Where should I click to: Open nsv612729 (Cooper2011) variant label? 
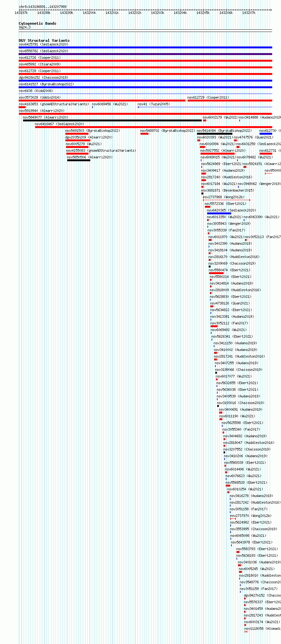pos(208,97)
